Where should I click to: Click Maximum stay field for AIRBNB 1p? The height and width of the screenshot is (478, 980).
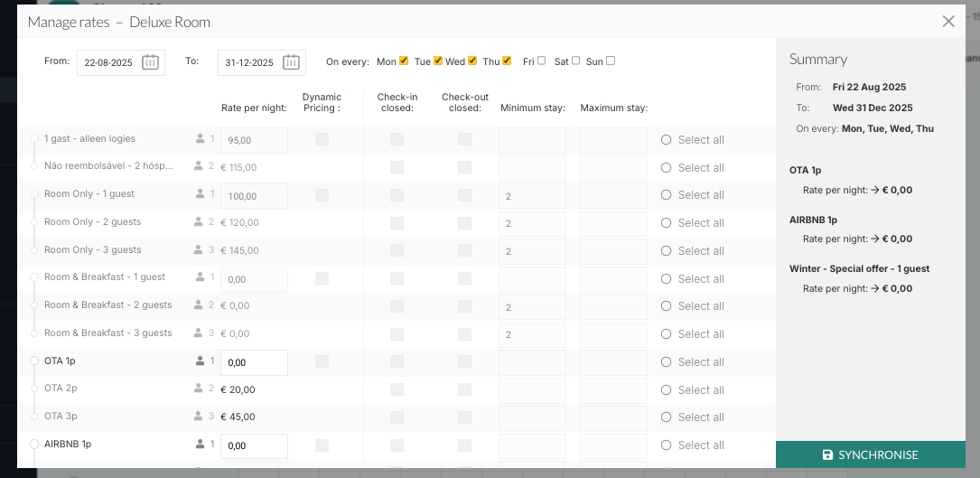click(x=614, y=446)
